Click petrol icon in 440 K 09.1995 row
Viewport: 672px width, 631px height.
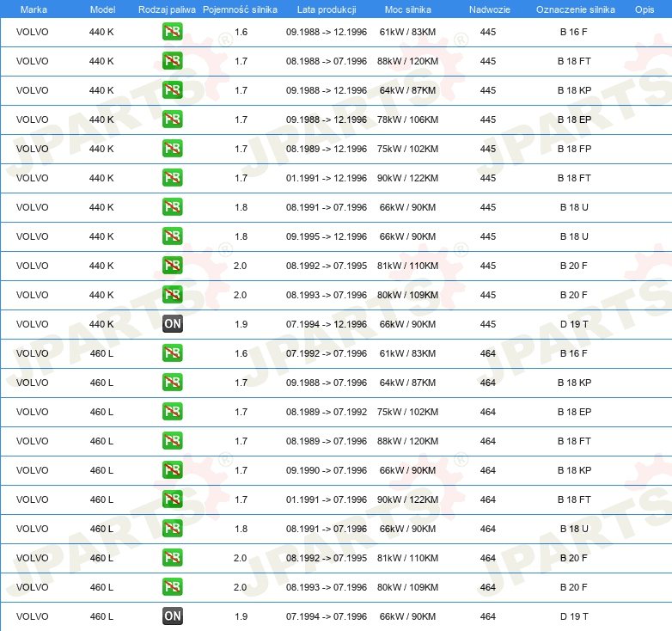coord(172,236)
